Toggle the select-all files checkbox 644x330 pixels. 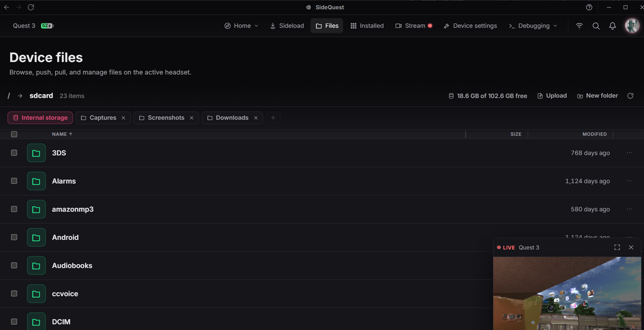point(14,134)
